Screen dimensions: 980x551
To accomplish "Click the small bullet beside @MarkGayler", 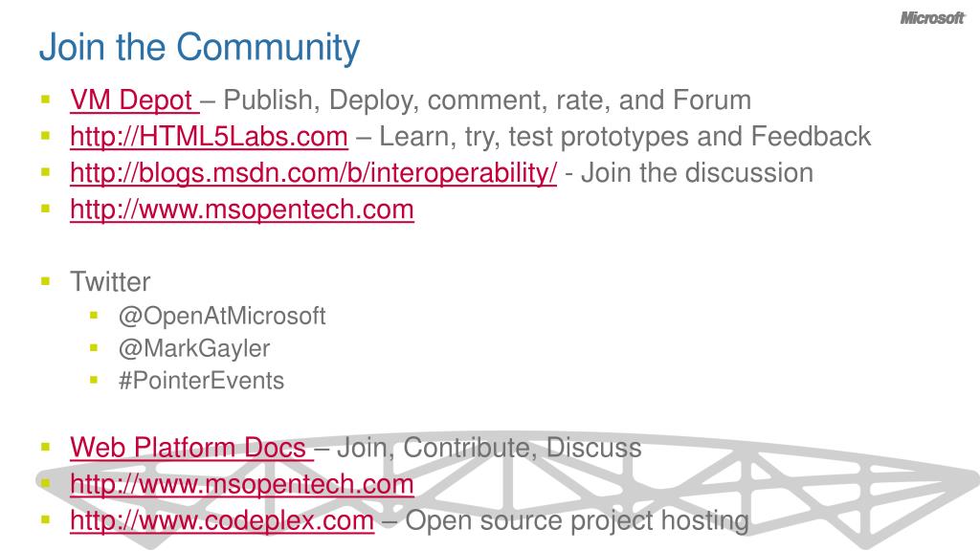I will (x=94, y=347).
